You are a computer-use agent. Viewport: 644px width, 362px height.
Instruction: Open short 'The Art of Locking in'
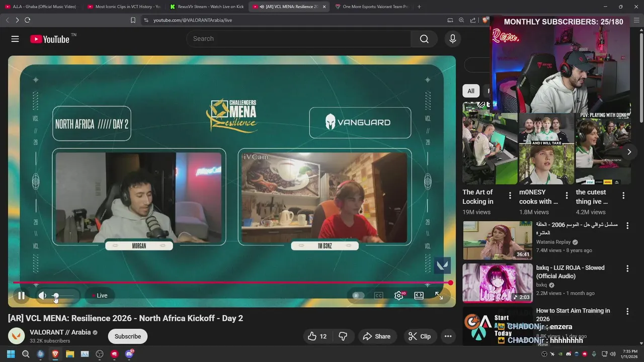point(490,143)
